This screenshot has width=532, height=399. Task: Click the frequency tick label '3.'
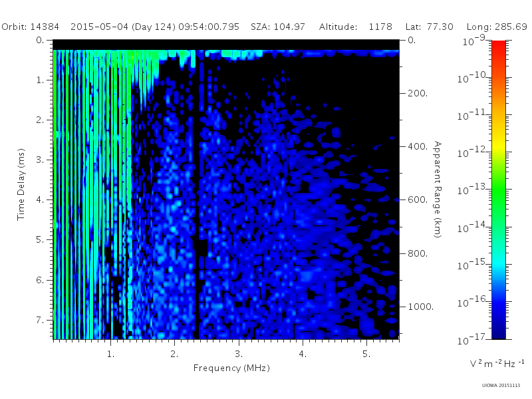pos(239,354)
